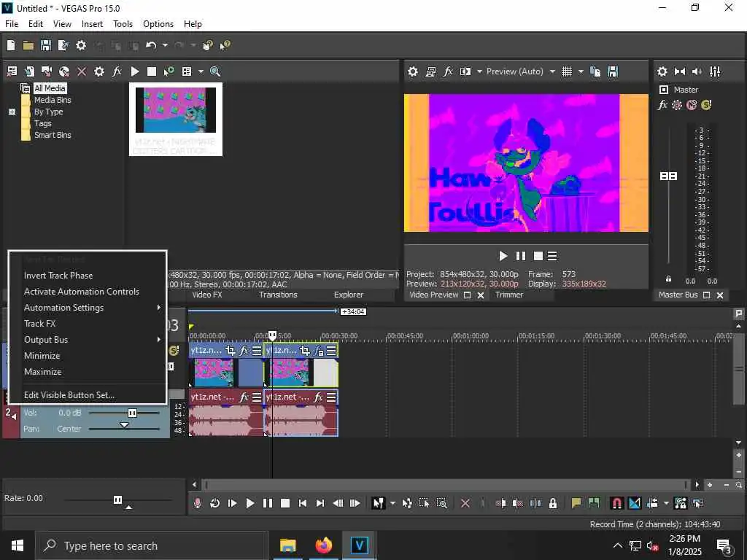Expand the Output Bus submenu

click(x=88, y=340)
